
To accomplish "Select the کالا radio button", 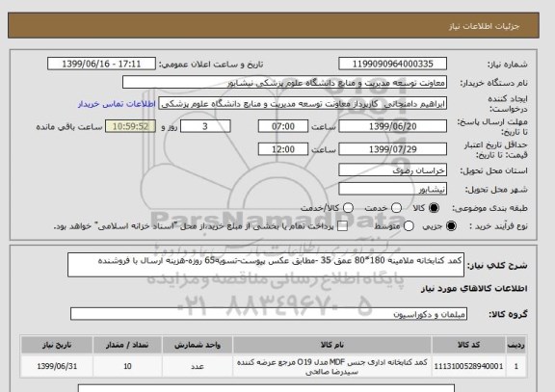I will point(434,208).
